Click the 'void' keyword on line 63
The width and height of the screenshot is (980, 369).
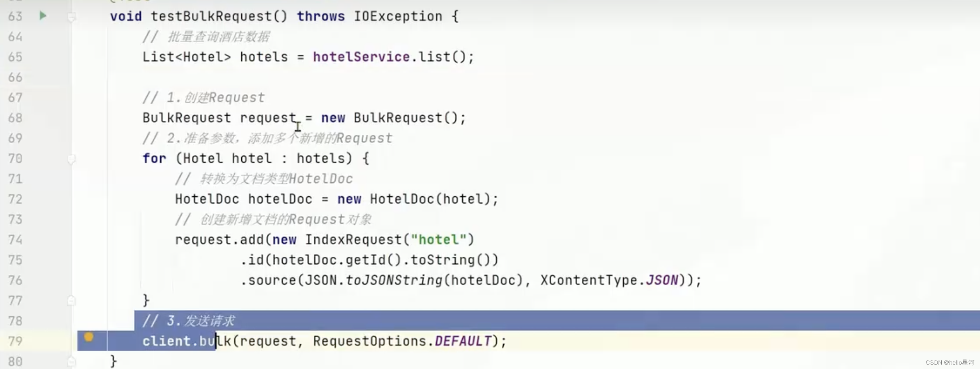point(126,16)
